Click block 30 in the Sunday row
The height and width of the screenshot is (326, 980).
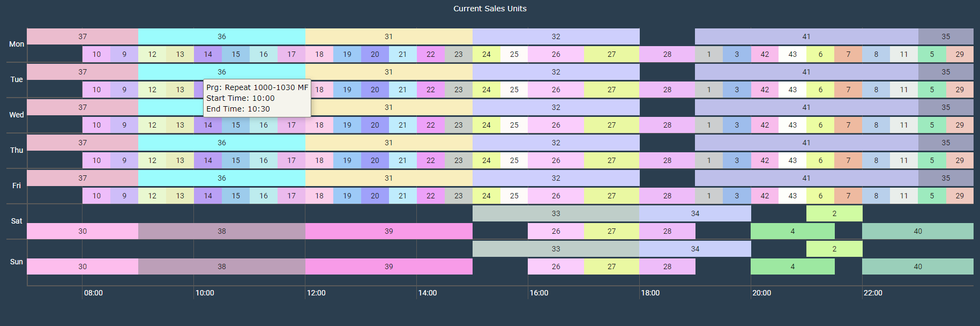pos(83,266)
